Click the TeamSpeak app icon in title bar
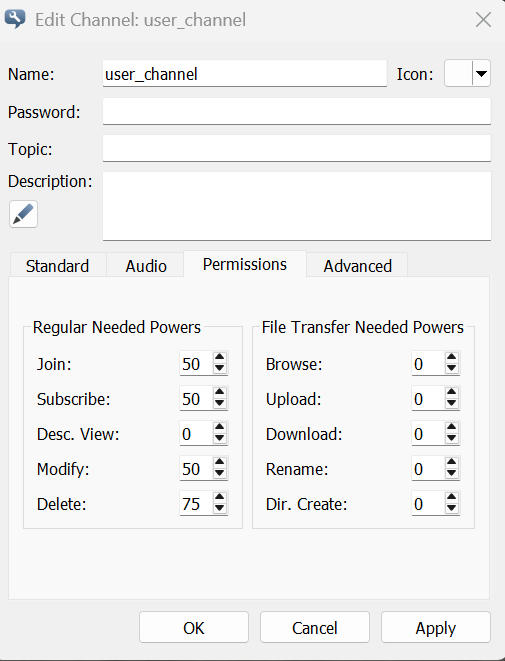Viewport: 505px width, 661px height. pyautogui.click(x=15, y=19)
